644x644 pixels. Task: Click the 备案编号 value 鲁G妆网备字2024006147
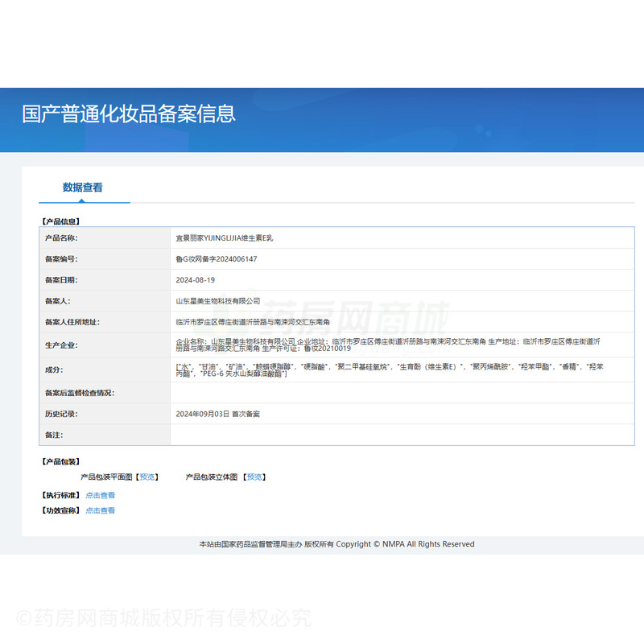217,259
